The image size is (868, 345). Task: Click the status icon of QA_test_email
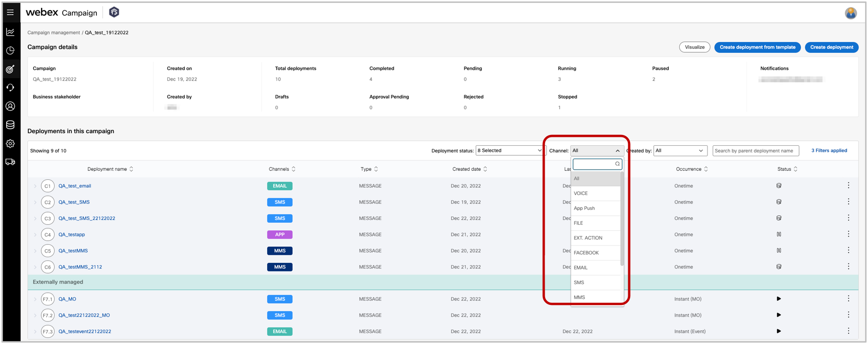tap(779, 185)
